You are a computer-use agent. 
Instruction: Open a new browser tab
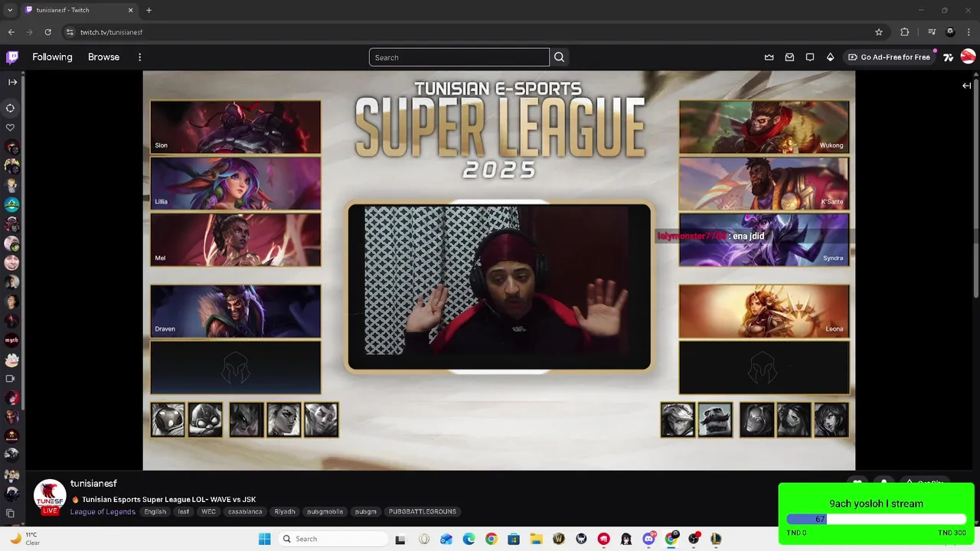[149, 10]
